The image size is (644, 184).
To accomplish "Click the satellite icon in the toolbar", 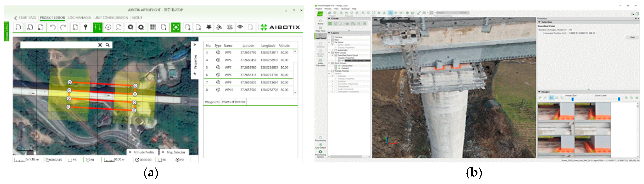I will click(x=219, y=27).
